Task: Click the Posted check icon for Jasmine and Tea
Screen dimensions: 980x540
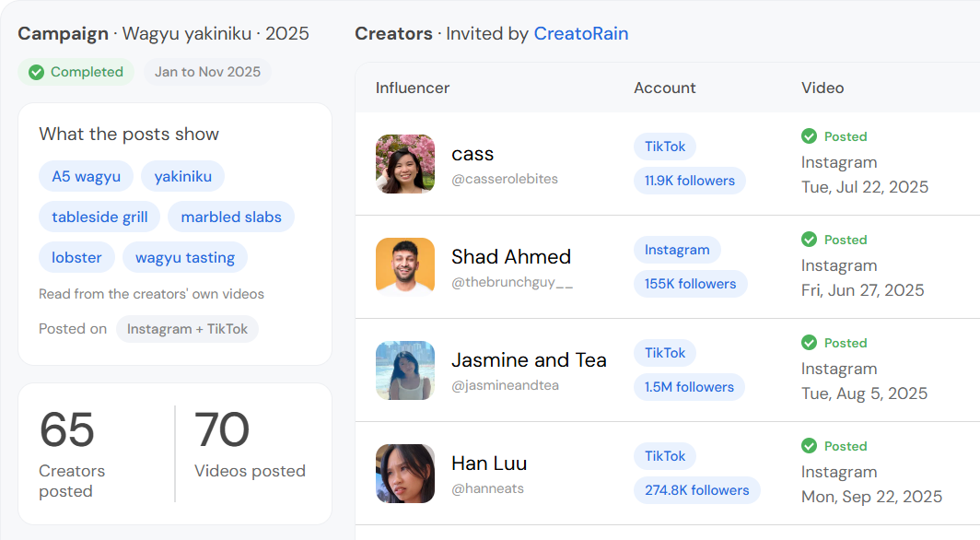Action: [809, 343]
